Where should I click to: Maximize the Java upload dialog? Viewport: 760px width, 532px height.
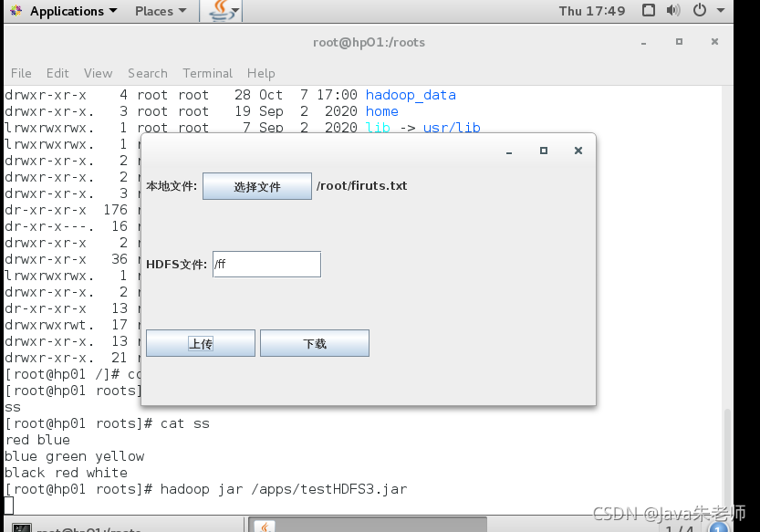pos(544,151)
